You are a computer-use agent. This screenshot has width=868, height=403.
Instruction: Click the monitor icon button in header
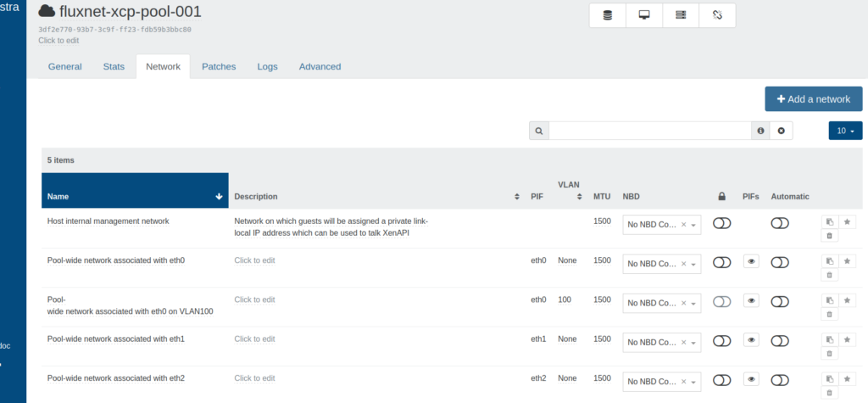(644, 15)
